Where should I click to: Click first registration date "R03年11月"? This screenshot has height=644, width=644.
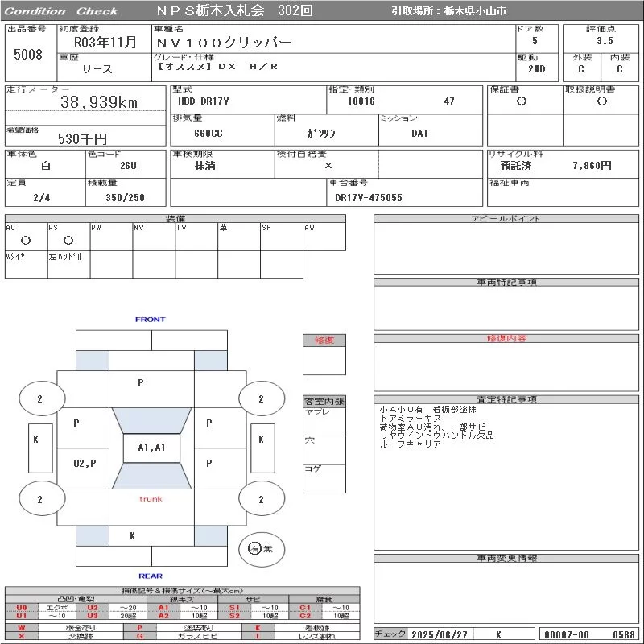click(105, 42)
